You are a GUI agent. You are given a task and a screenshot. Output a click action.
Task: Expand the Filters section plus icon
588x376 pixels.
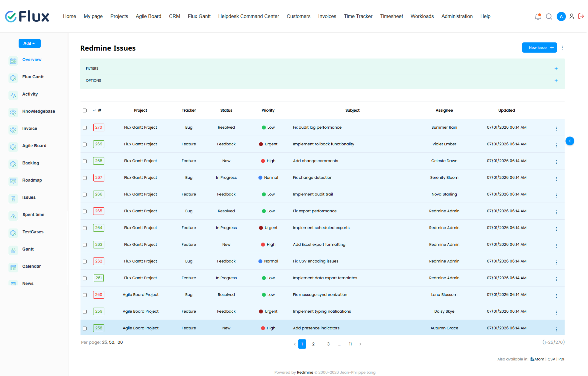(x=556, y=69)
